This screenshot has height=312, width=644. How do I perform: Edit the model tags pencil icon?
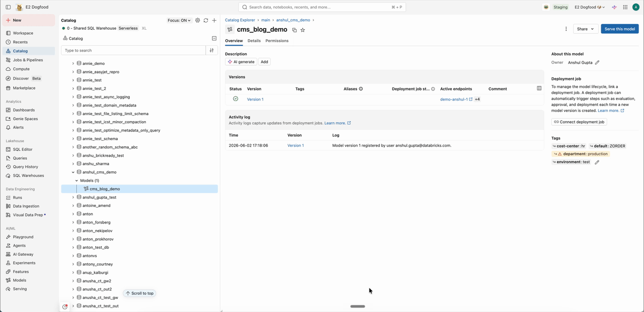597,162
